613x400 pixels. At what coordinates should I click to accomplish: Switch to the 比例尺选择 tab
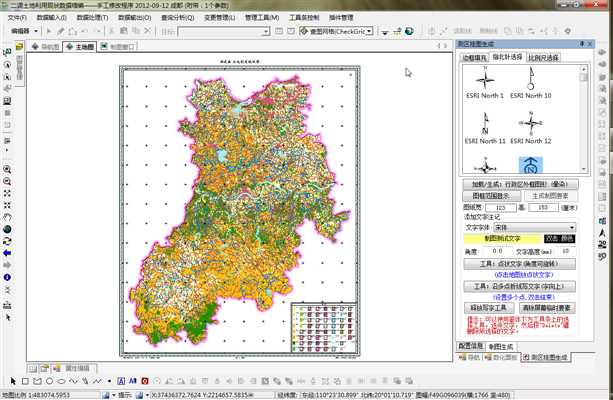[x=543, y=58]
